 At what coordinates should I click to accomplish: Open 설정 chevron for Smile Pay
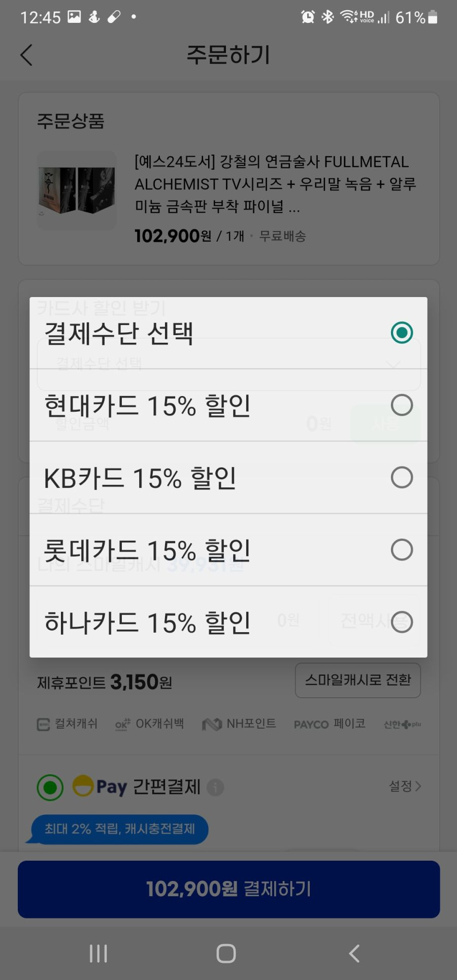tap(405, 787)
